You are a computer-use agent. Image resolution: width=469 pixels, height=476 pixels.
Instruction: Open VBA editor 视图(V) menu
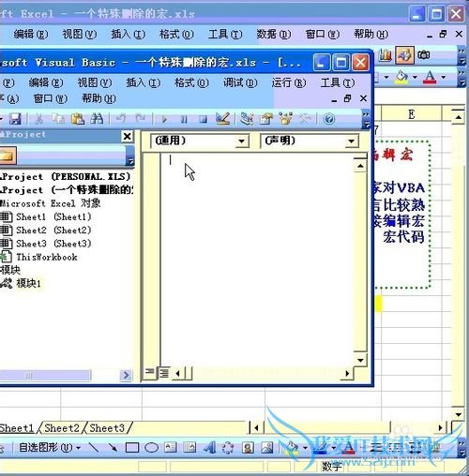click(95, 82)
